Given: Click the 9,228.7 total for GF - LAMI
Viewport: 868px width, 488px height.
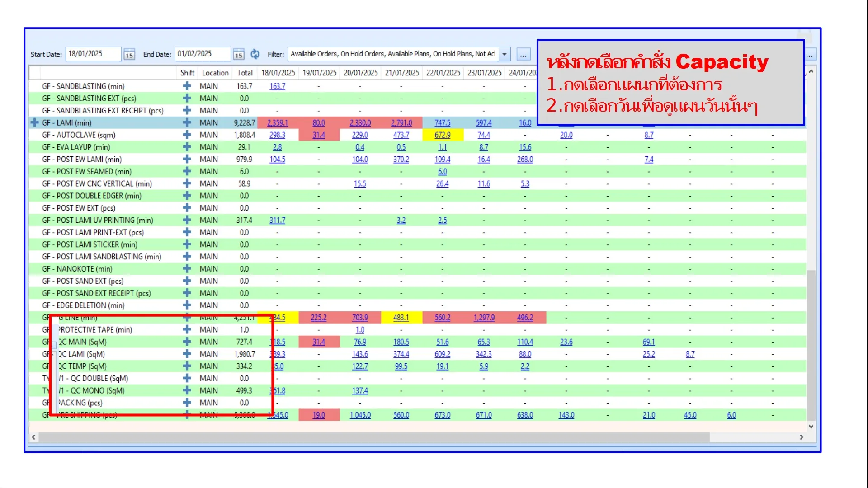Looking at the screenshot, I should click(x=245, y=123).
